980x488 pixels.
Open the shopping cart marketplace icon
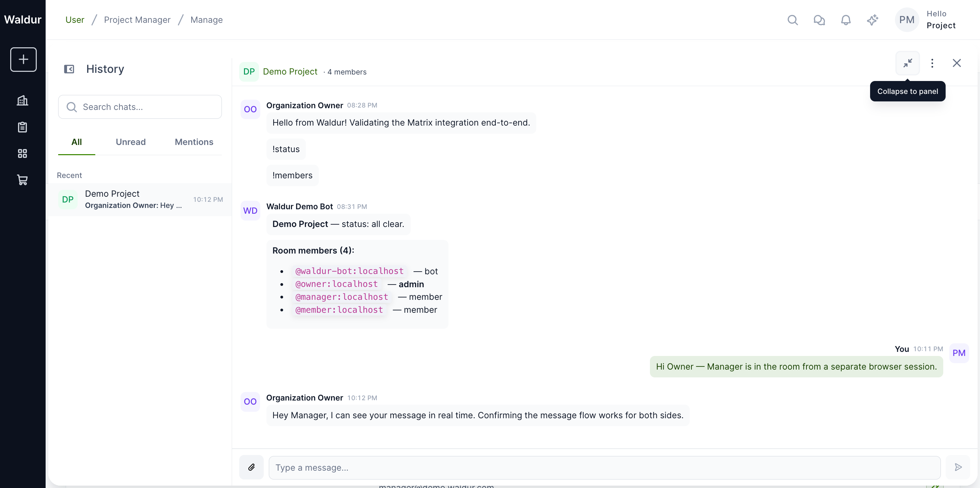point(22,180)
